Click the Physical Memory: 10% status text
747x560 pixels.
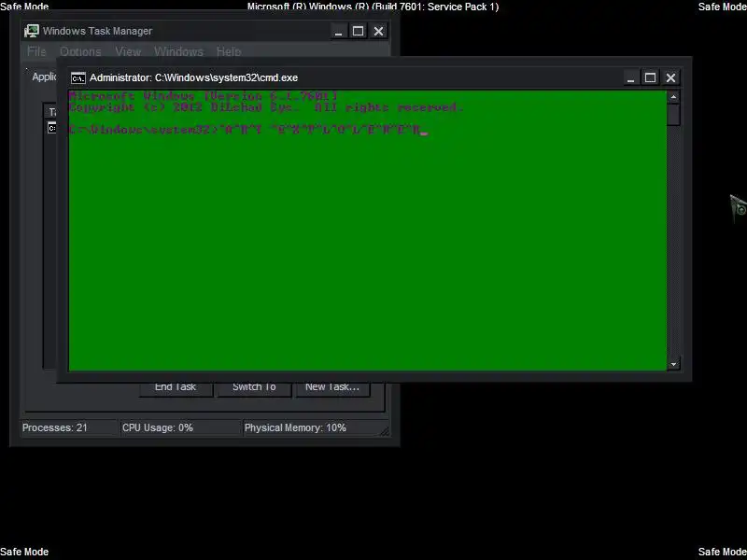[x=295, y=427]
